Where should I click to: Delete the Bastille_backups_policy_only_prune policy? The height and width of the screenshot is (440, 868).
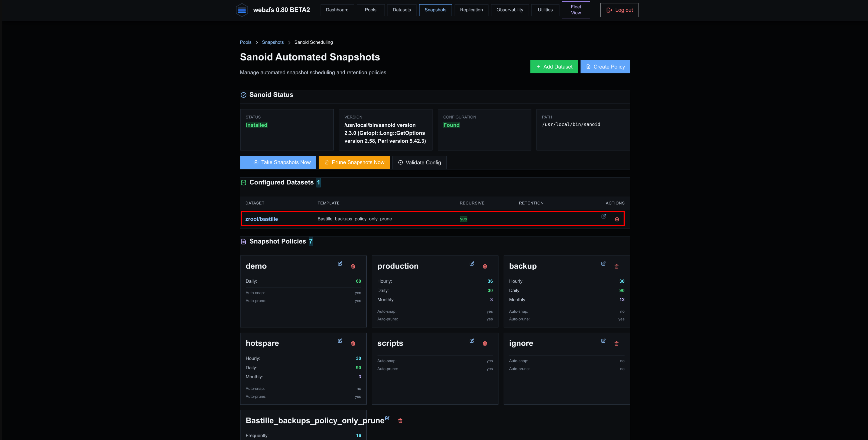400,421
